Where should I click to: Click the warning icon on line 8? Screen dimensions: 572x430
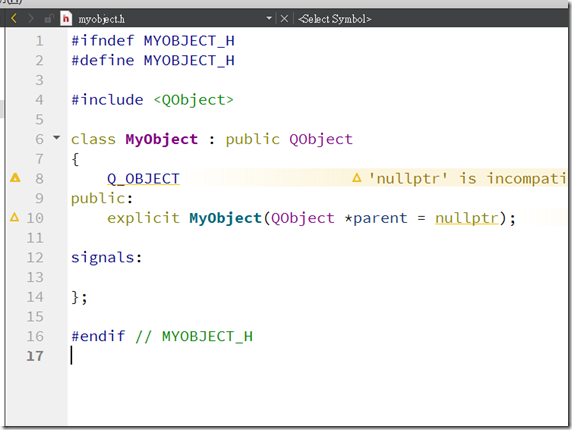(15, 178)
